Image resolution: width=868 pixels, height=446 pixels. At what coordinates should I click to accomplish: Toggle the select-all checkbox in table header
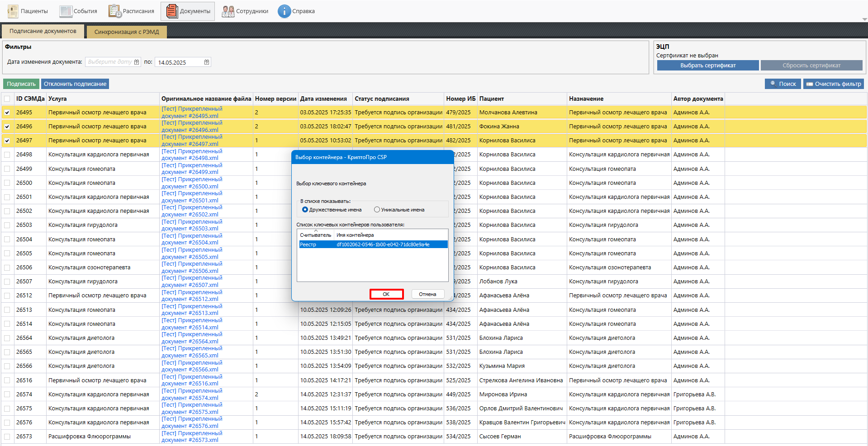[7, 99]
